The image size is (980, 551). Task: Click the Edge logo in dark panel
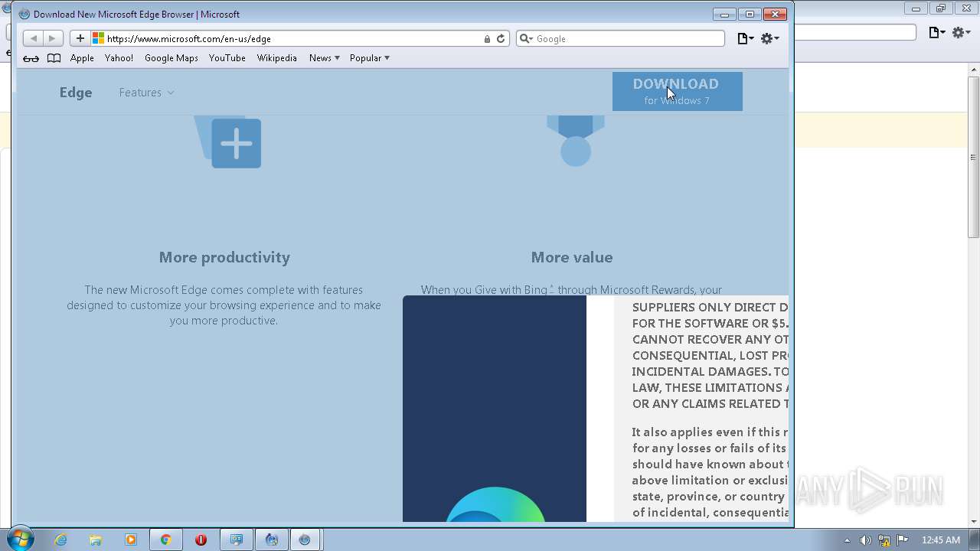[x=495, y=504]
